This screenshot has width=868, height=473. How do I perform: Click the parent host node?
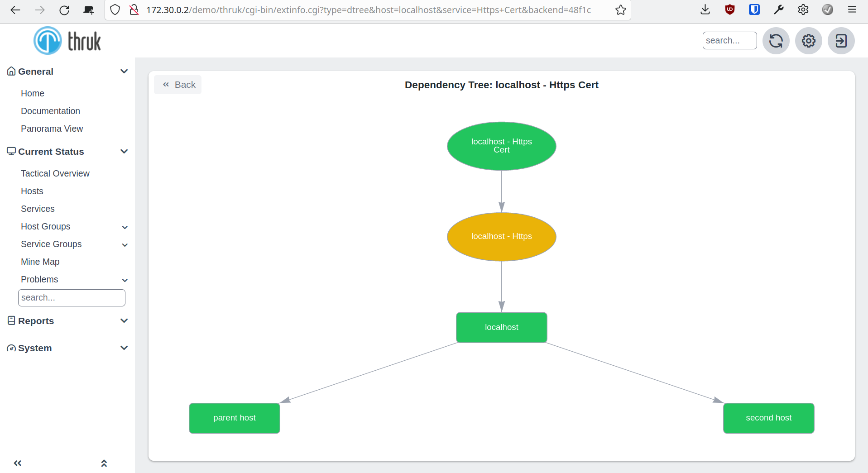point(234,418)
